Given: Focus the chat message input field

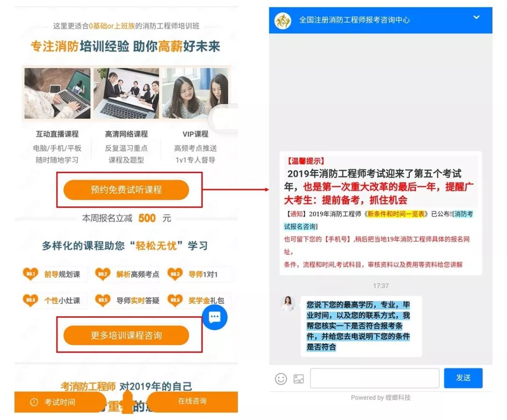Looking at the screenshot, I should 375,378.
